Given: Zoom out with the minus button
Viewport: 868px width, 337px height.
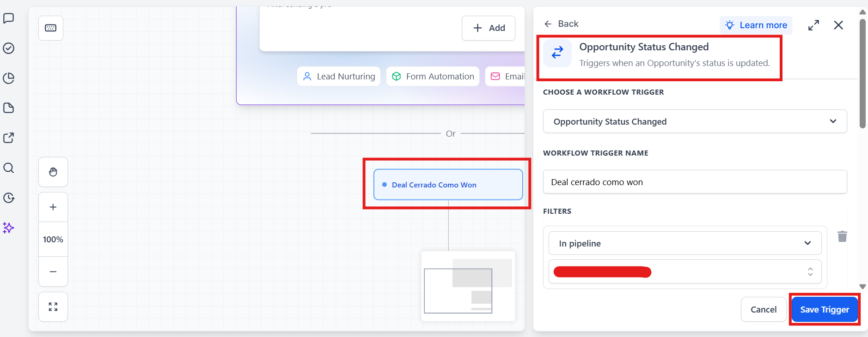Looking at the screenshot, I should coord(53,271).
